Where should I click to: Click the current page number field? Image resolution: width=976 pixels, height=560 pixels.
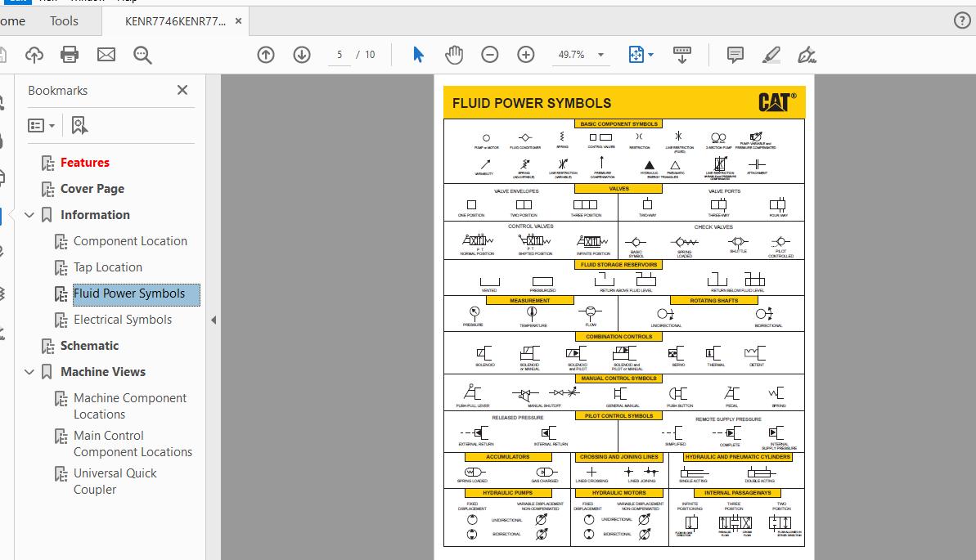pyautogui.click(x=340, y=55)
